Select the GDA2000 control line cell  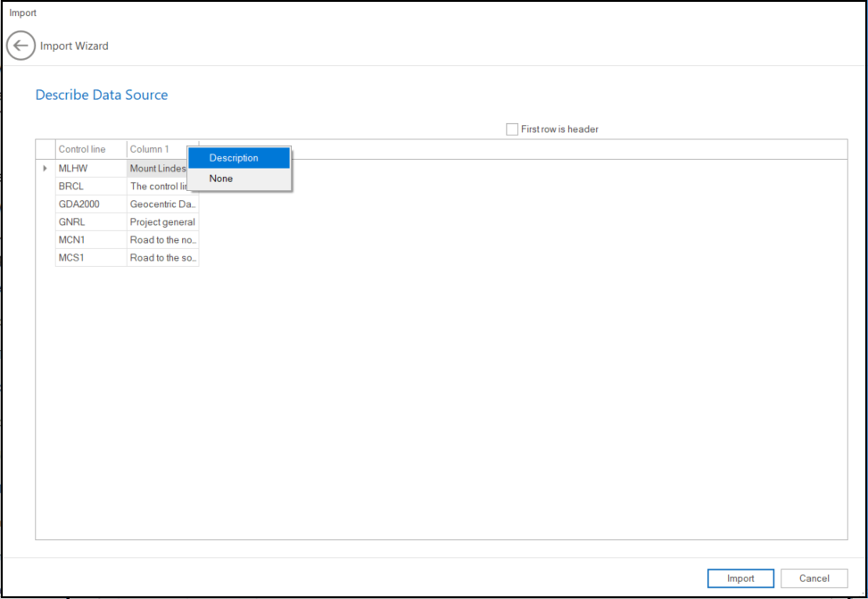tap(90, 204)
